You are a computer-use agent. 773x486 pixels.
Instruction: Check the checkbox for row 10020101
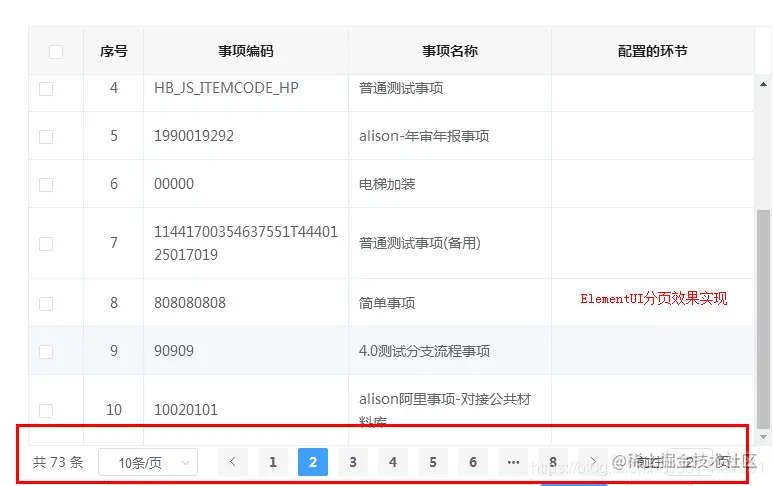click(x=46, y=411)
